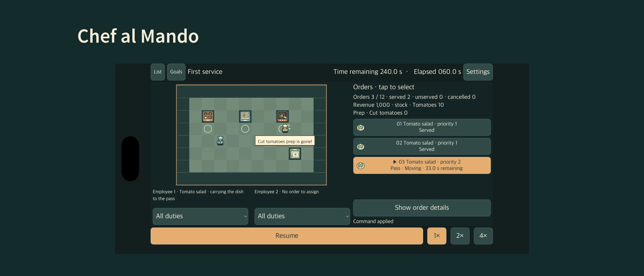Set game speed to 4×
Screen dimensions: 644x276
483,236
